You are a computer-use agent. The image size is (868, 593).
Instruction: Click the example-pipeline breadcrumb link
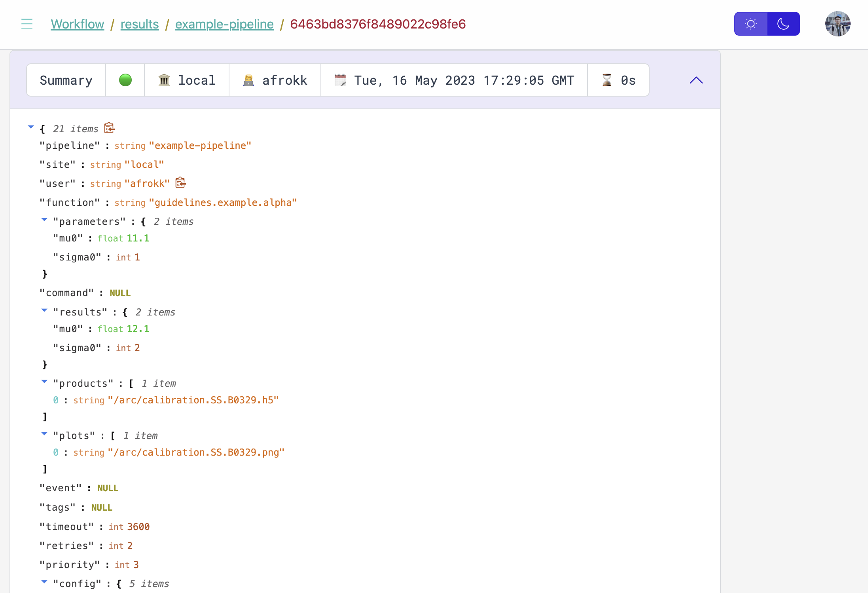(224, 24)
